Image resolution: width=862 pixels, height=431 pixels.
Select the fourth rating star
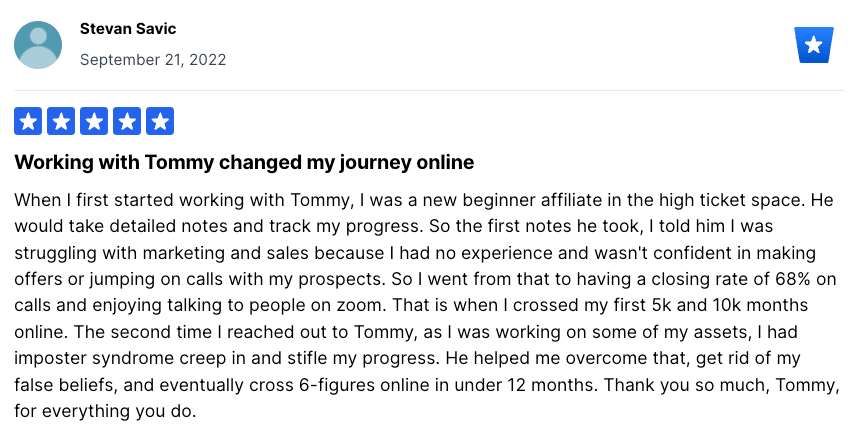coord(127,121)
